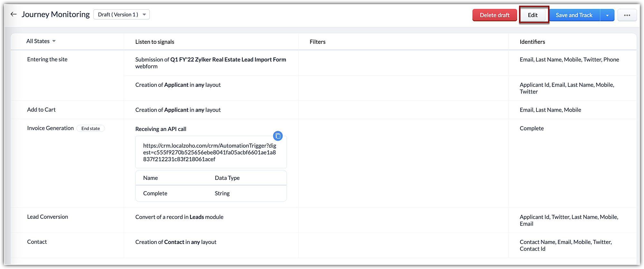The height and width of the screenshot is (269, 644).
Task: Click the Listen to signals column header
Action: pyautogui.click(x=155, y=42)
